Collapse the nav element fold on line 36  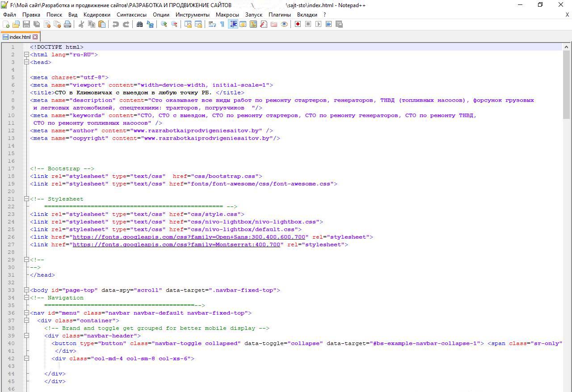coord(26,313)
